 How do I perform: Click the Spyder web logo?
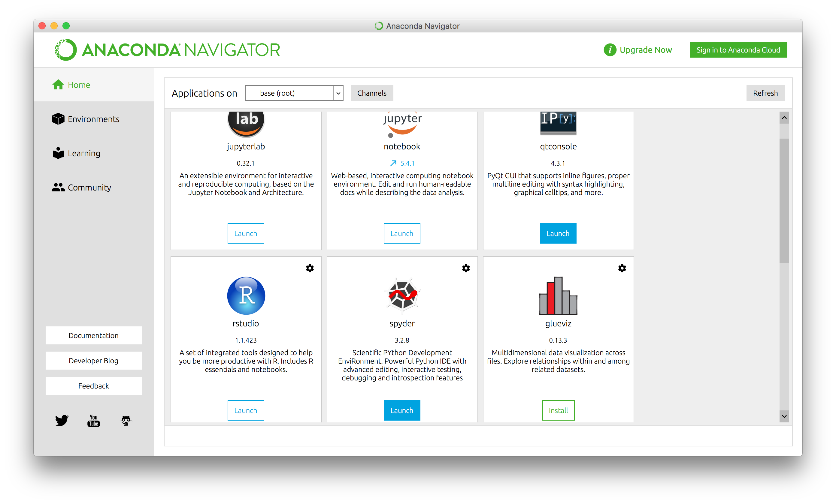(x=402, y=295)
